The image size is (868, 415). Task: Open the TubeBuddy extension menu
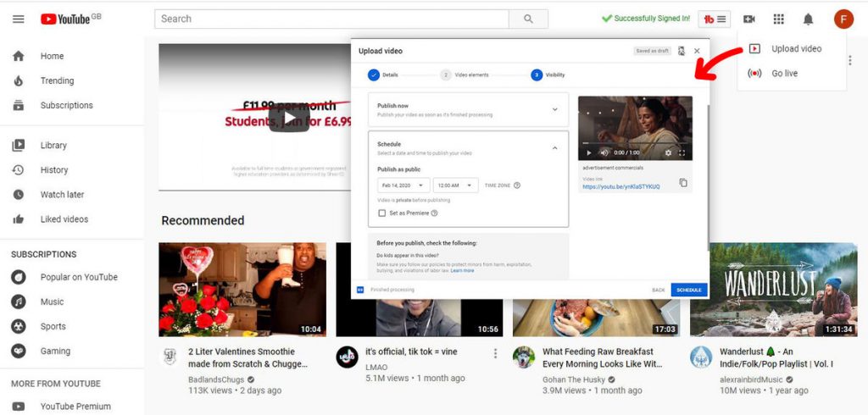714,19
